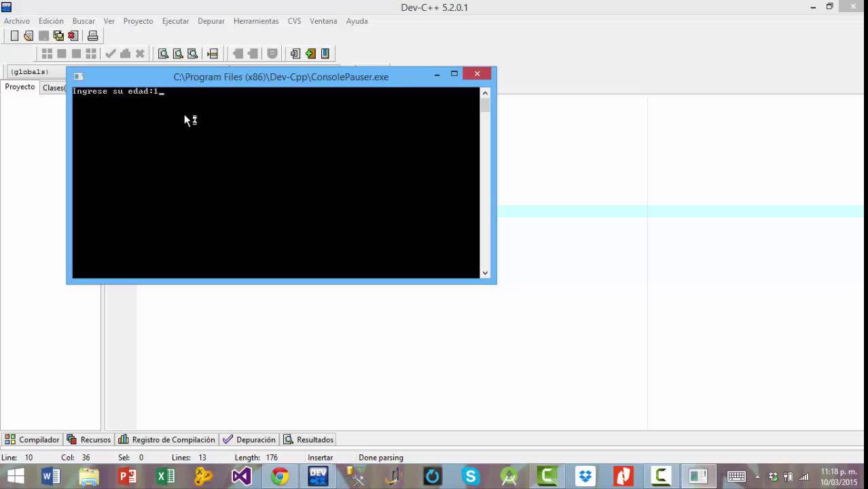Viewport: 868px width, 489px height.
Task: Click the console vertical scrollbar thumb
Action: [485, 105]
